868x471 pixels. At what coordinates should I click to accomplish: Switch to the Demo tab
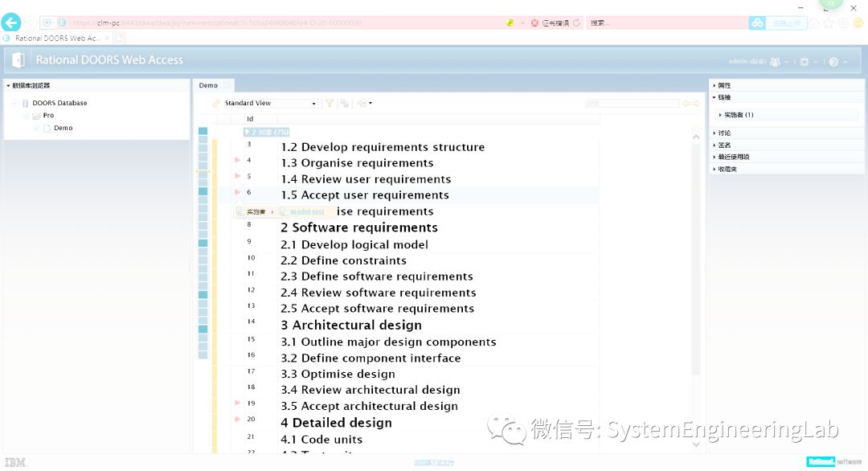pyautogui.click(x=207, y=84)
